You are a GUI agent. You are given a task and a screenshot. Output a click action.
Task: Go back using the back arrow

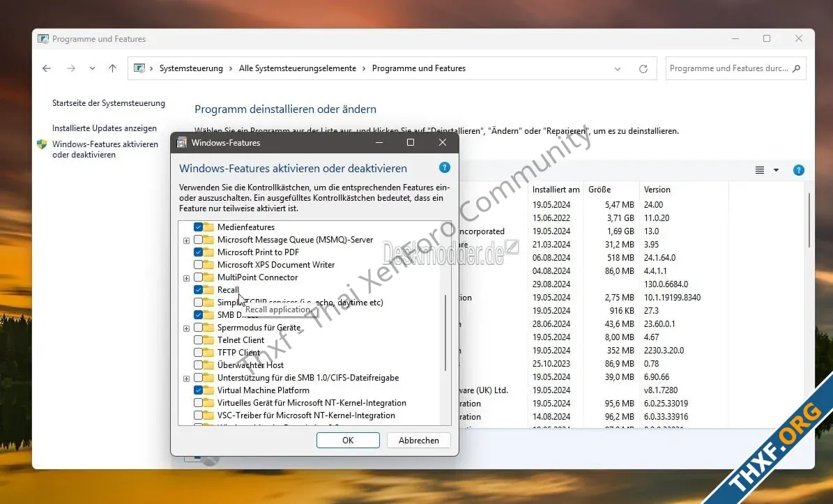point(47,68)
